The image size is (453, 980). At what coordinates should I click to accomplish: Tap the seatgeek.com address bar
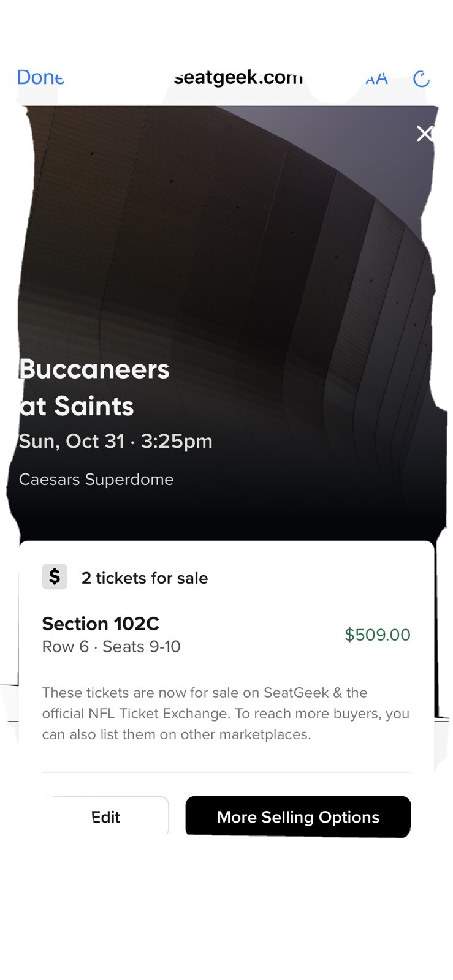pyautogui.click(x=238, y=78)
